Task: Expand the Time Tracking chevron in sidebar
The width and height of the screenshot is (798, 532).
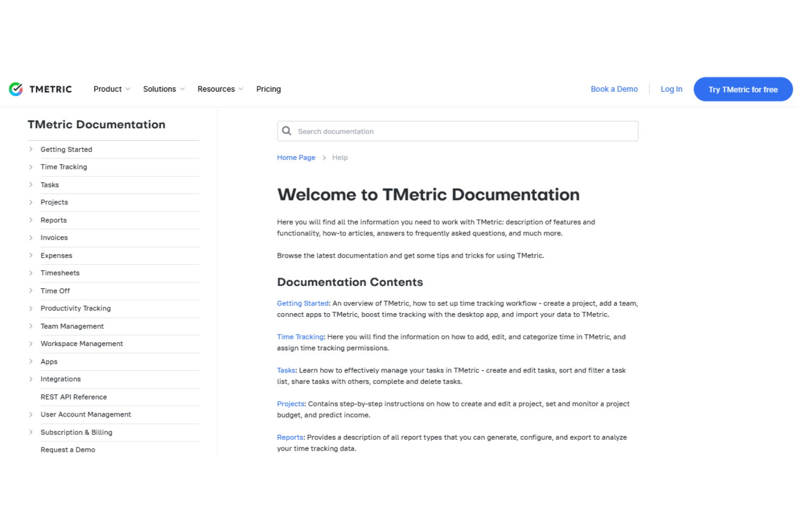Action: click(x=31, y=167)
